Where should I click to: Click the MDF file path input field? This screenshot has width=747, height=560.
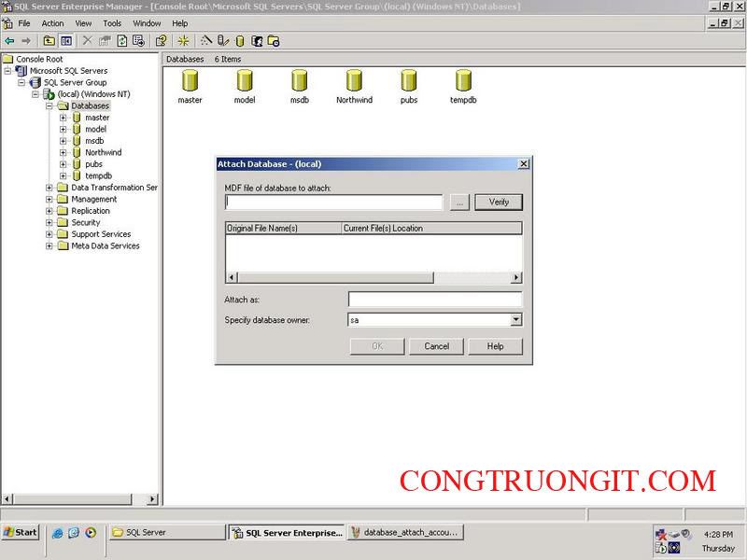pos(333,202)
